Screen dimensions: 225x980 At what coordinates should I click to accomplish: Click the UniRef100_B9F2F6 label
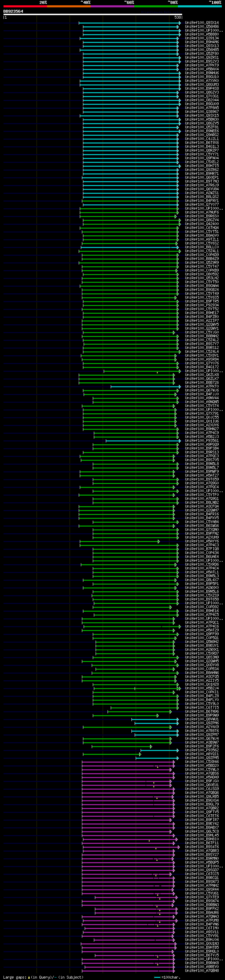pos(202,746)
